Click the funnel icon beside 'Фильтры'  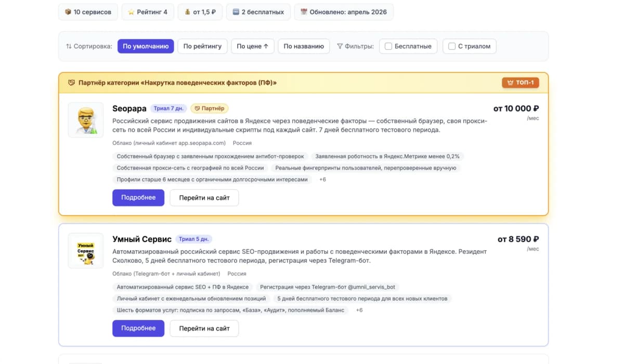340,46
